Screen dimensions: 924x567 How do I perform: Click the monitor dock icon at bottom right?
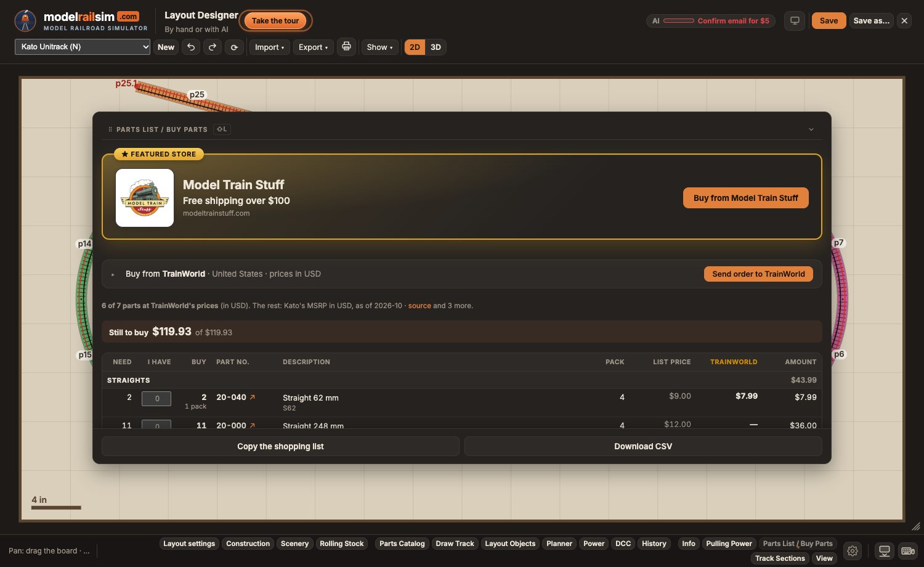coord(884,551)
